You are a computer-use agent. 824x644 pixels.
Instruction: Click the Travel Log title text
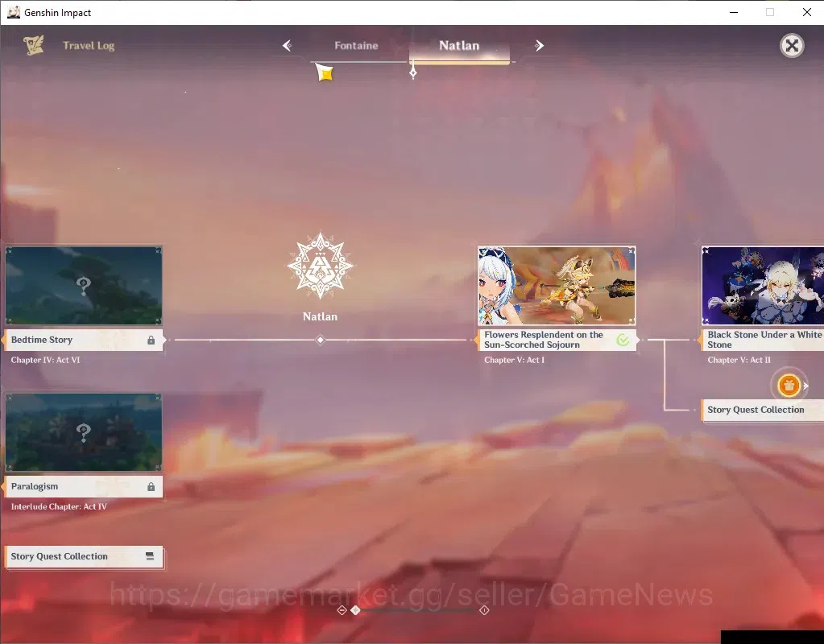point(89,46)
